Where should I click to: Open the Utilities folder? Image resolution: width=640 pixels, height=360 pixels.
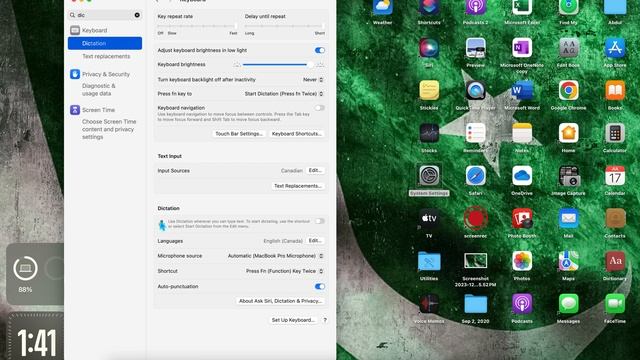click(429, 261)
